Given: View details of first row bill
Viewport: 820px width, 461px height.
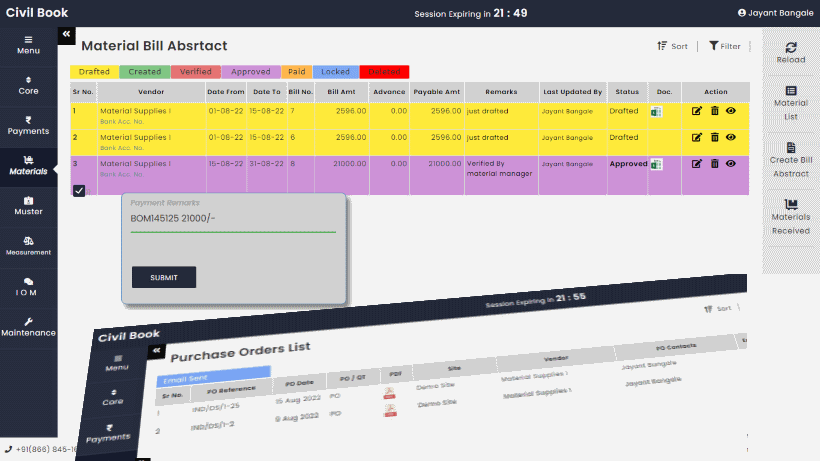Looking at the screenshot, I should pyautogui.click(x=731, y=111).
